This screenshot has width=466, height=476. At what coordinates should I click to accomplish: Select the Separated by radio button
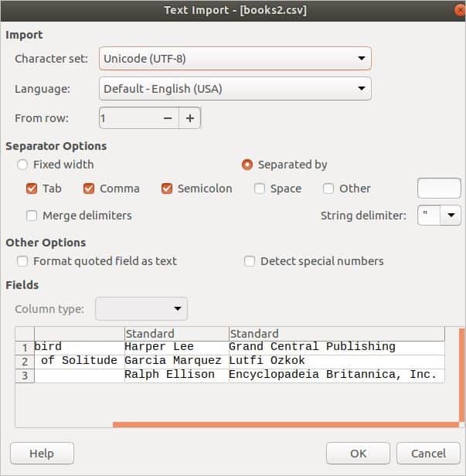click(x=247, y=165)
